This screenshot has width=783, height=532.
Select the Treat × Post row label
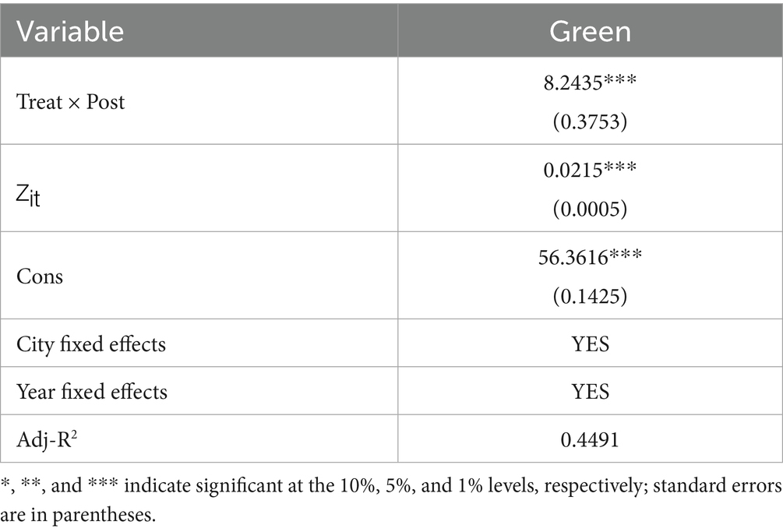pos(71,102)
